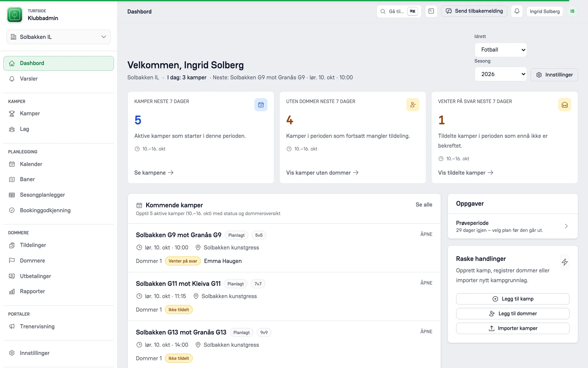Click the Innstillinger button beside Sesong
The width and height of the screenshot is (588, 368).
[x=554, y=75]
